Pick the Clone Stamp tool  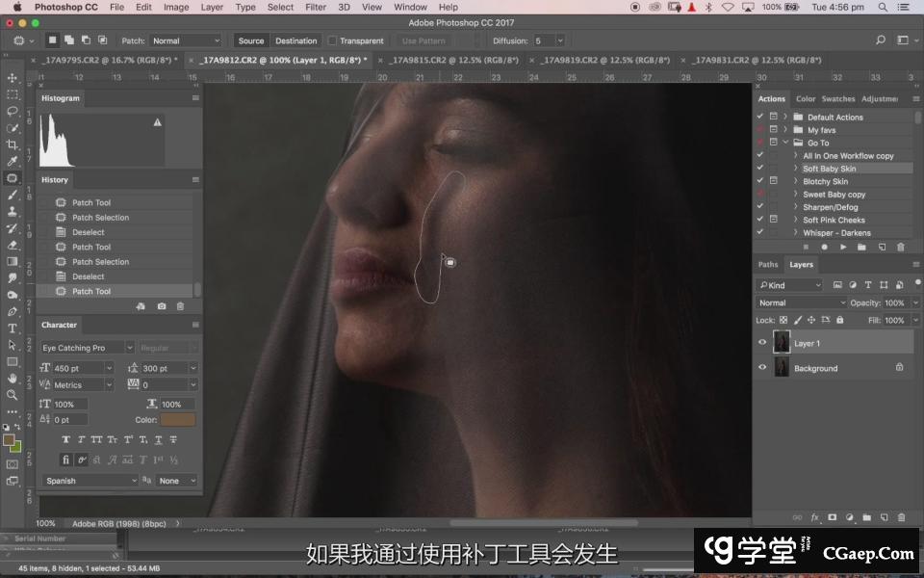(x=13, y=211)
